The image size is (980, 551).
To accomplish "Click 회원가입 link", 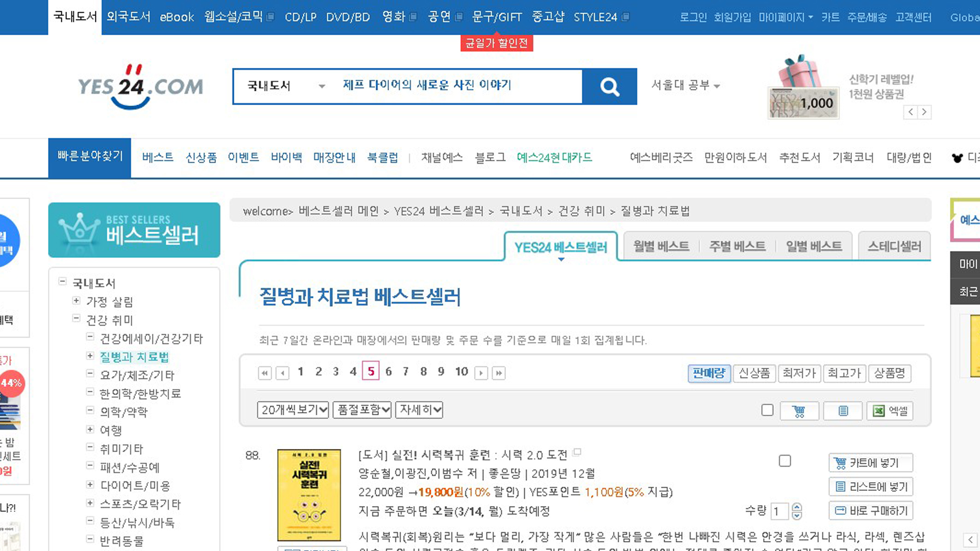I will [x=732, y=17].
